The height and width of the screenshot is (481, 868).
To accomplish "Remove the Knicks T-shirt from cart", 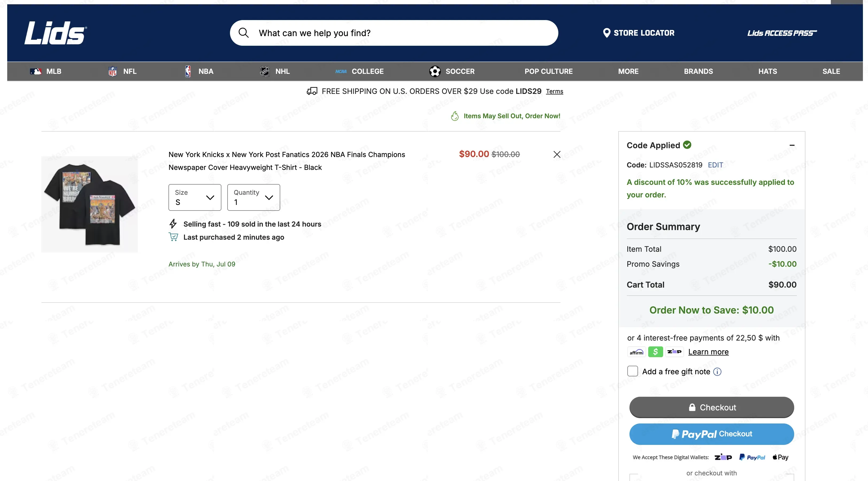I will tap(557, 154).
